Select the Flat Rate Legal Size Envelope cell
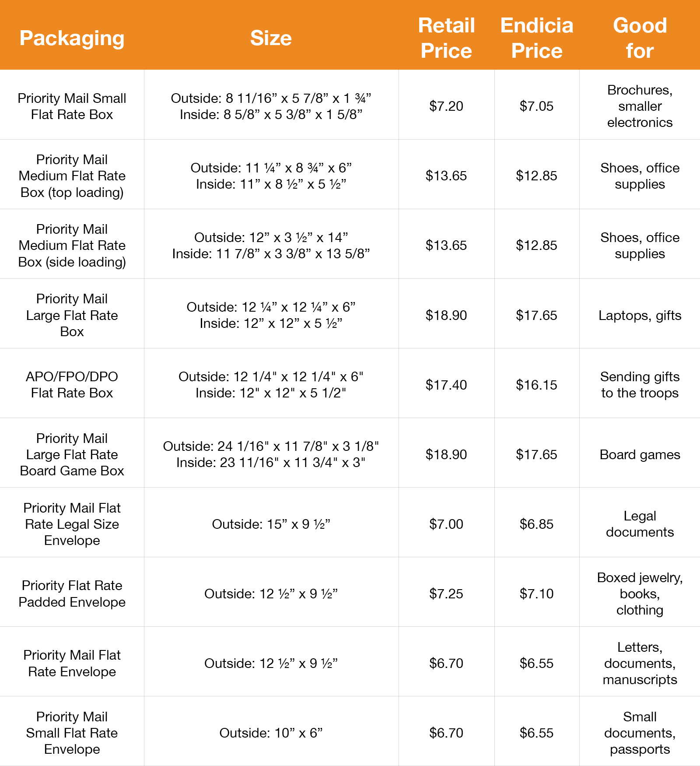This screenshot has width=700, height=766. [72, 524]
